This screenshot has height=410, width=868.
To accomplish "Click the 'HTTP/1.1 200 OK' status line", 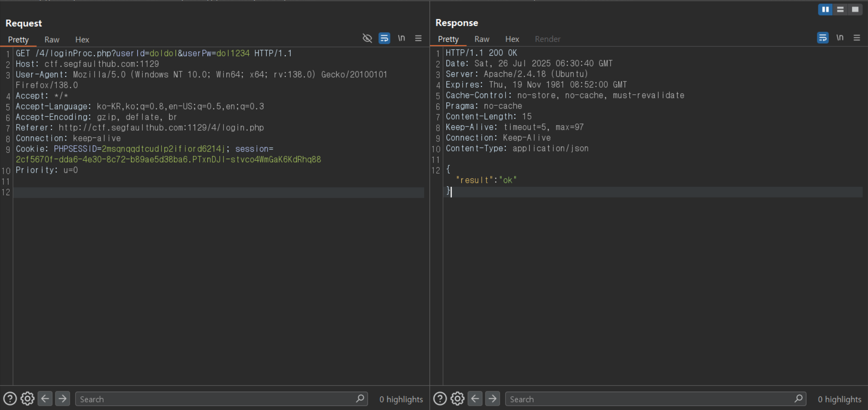I will click(x=481, y=53).
